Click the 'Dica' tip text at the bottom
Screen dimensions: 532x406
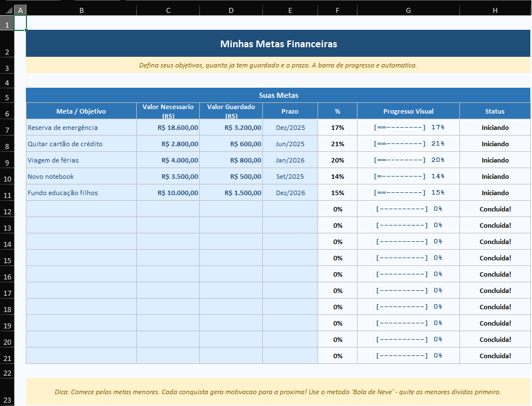click(x=278, y=392)
